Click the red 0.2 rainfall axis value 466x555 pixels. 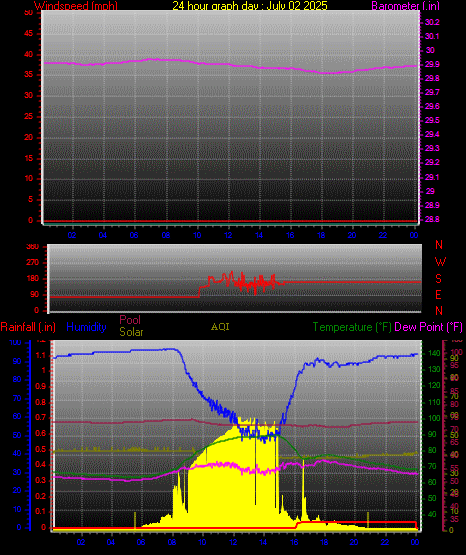coord(41,496)
